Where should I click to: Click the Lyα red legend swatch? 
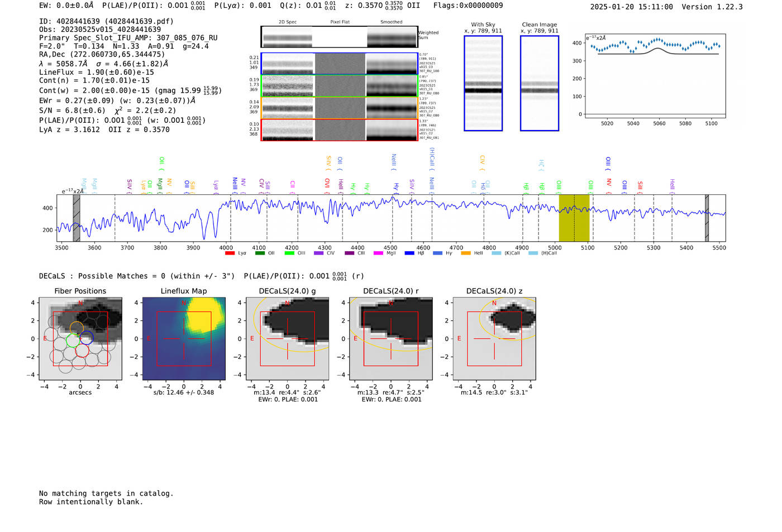click(230, 253)
